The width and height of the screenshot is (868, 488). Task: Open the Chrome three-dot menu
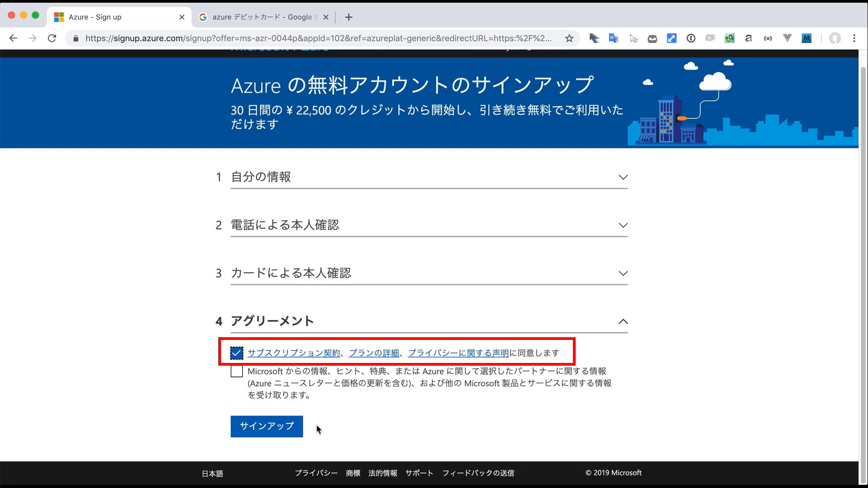854,38
